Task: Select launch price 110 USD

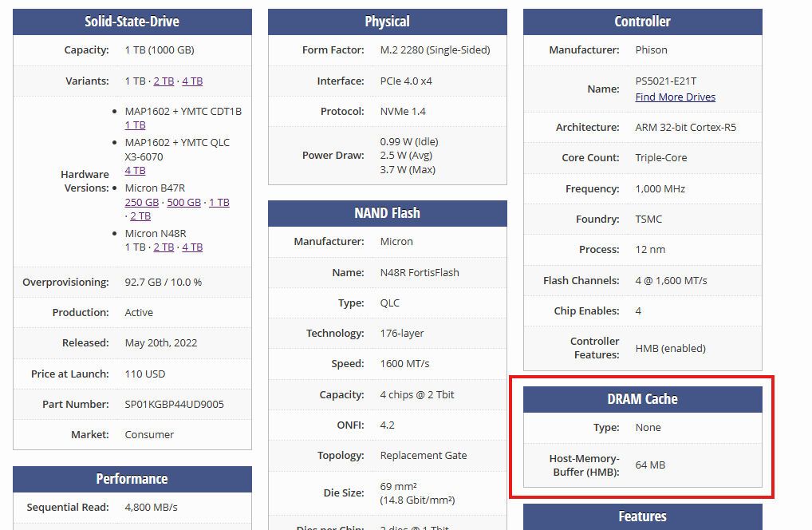Action: (x=145, y=374)
